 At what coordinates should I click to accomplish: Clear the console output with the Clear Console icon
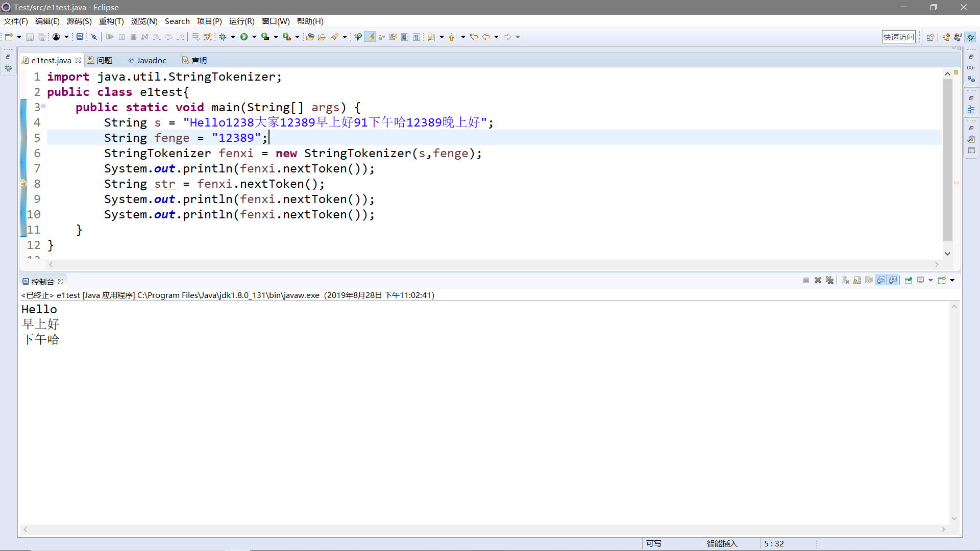pyautogui.click(x=845, y=280)
